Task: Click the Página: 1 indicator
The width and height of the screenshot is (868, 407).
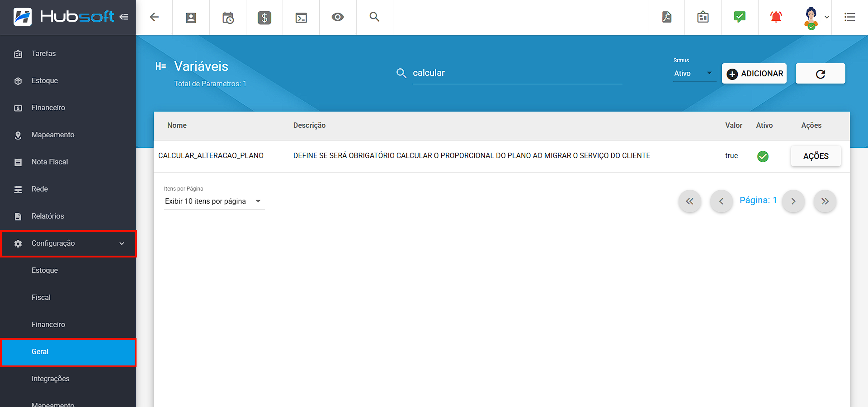Action: point(758,200)
